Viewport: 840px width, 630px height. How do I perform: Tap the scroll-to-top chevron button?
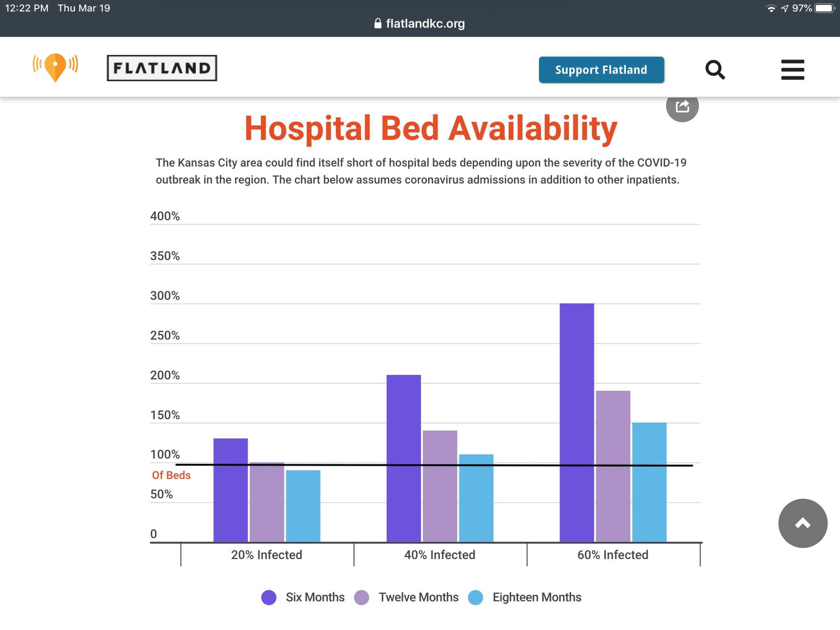(x=803, y=523)
